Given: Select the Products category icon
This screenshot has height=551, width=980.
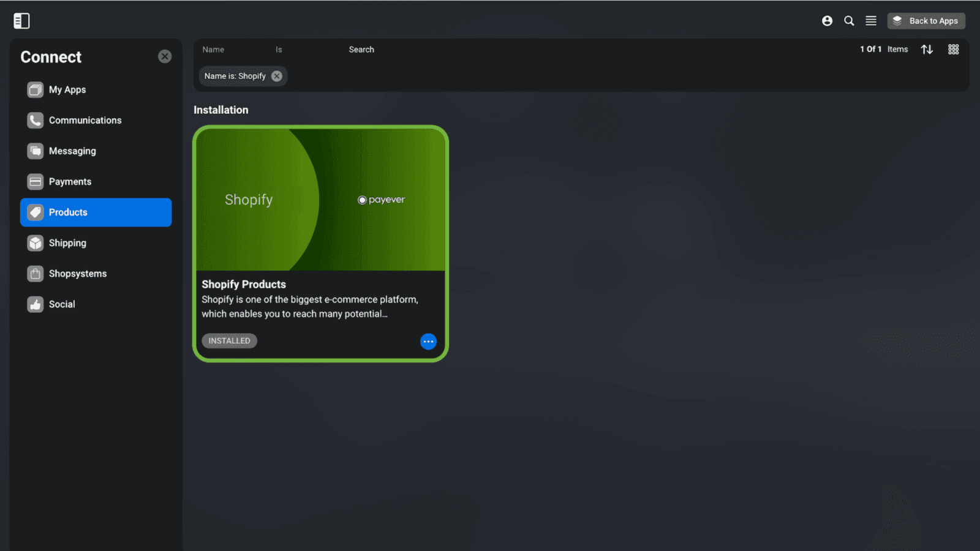Looking at the screenshot, I should click(x=35, y=212).
